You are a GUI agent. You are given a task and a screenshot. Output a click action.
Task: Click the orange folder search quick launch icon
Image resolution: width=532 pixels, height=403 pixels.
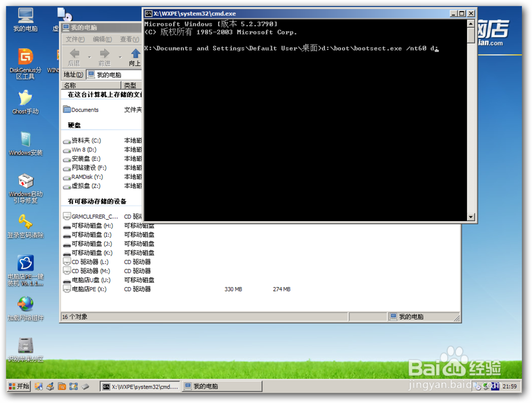pyautogui.click(x=62, y=387)
